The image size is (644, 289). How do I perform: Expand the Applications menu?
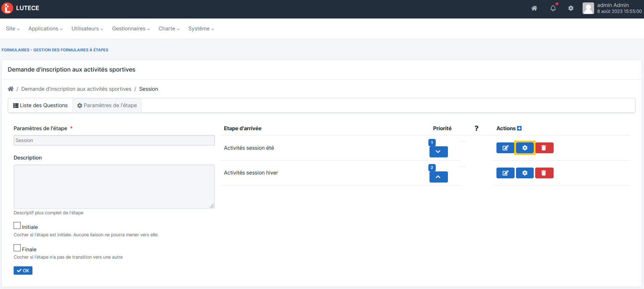pyautogui.click(x=45, y=29)
